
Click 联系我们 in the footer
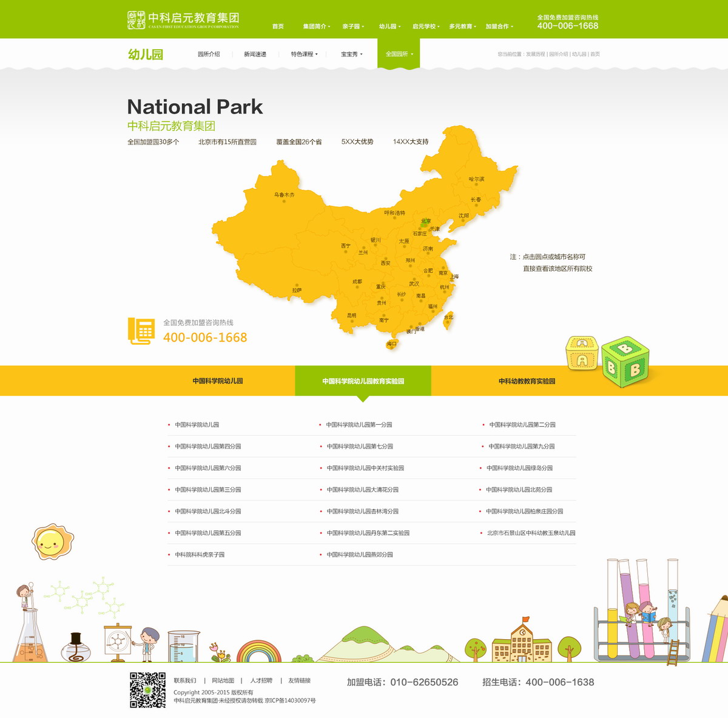[185, 681]
